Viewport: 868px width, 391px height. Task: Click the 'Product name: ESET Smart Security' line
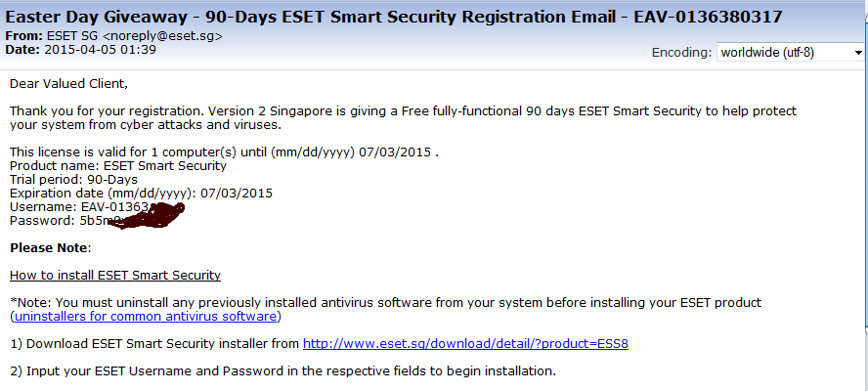tap(118, 166)
